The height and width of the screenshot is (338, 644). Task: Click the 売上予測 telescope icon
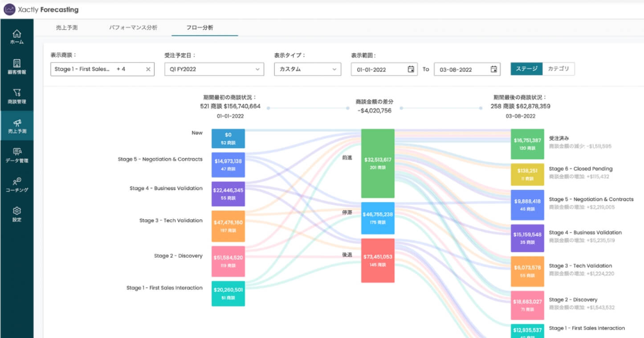click(16, 123)
